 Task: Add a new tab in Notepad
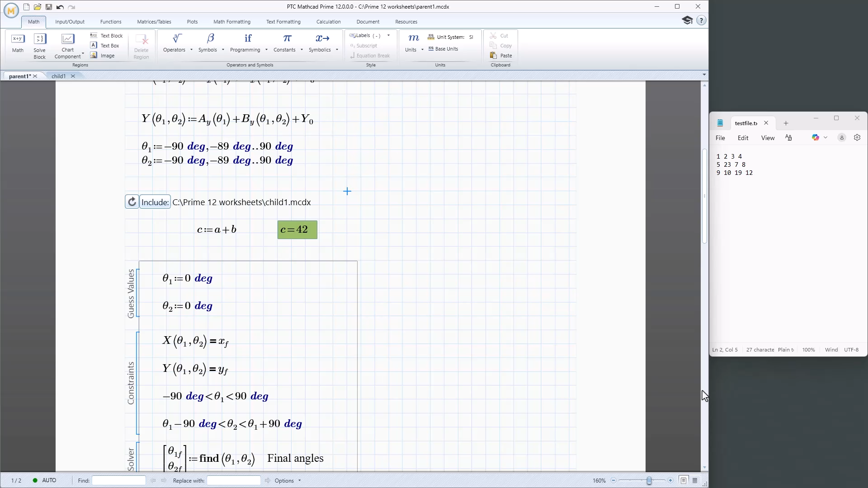(x=786, y=123)
